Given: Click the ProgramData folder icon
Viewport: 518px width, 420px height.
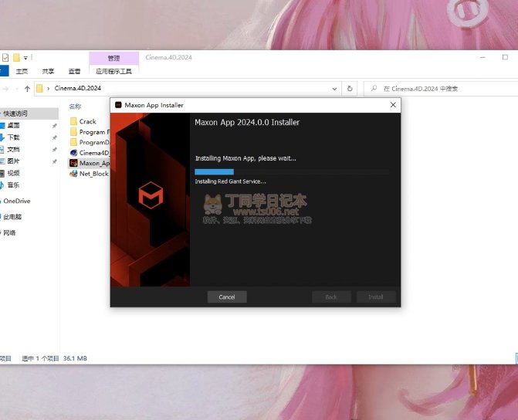Looking at the screenshot, I should [73, 142].
